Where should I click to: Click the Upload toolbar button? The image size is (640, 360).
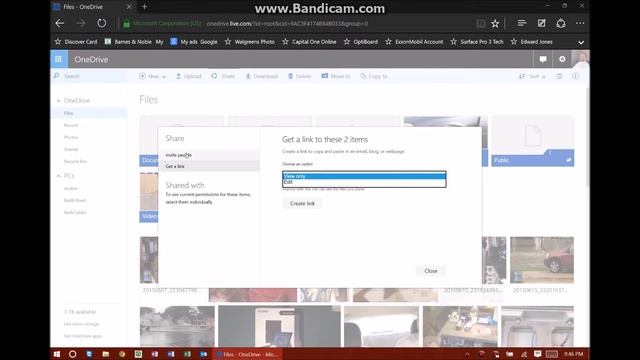[189, 76]
